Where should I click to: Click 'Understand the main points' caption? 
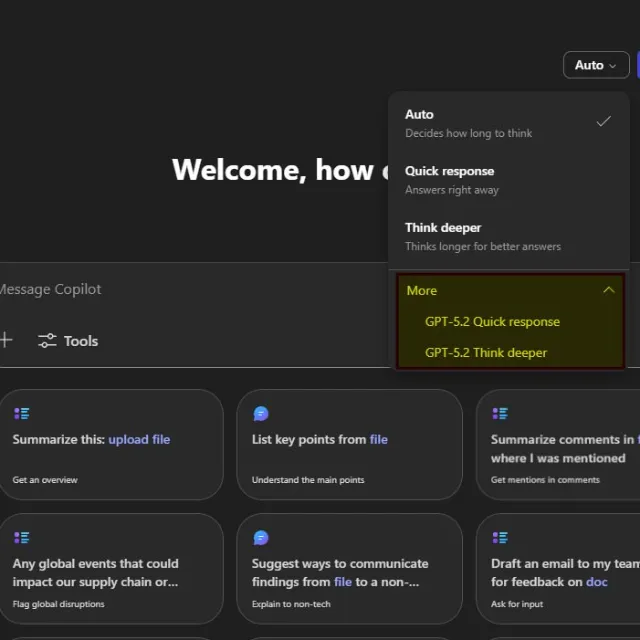click(308, 480)
